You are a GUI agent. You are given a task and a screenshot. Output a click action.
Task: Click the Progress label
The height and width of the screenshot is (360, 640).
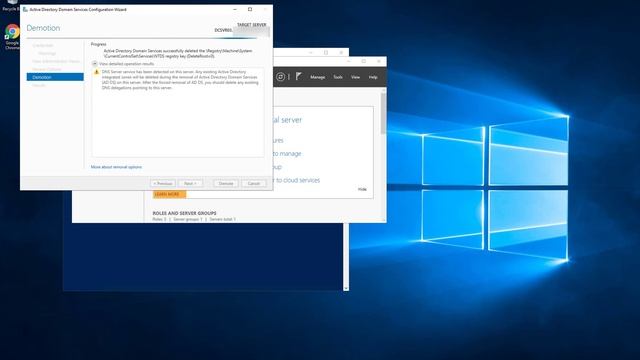98,44
